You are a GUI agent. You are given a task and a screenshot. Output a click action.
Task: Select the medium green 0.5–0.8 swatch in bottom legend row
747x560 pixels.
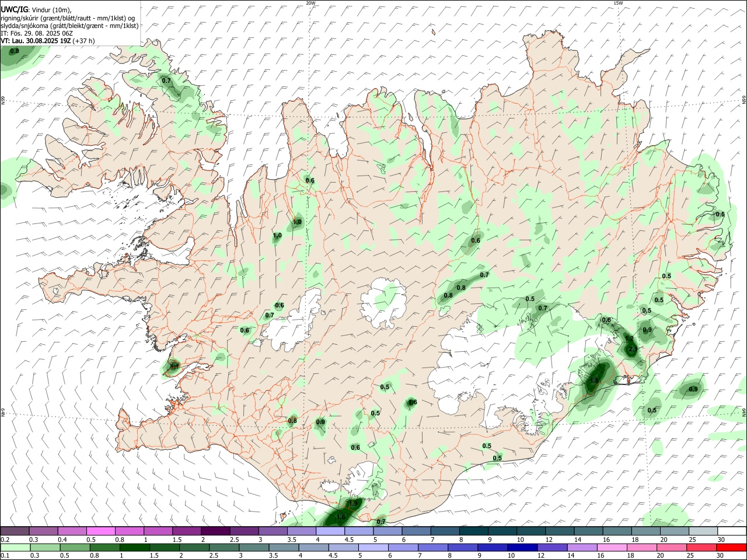pos(75,548)
